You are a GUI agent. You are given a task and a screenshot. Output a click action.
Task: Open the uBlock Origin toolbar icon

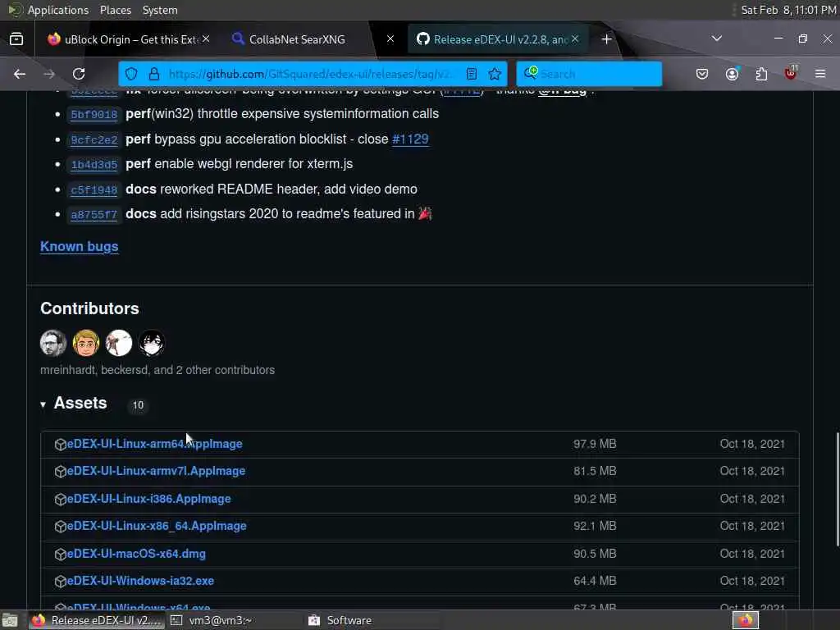point(791,73)
